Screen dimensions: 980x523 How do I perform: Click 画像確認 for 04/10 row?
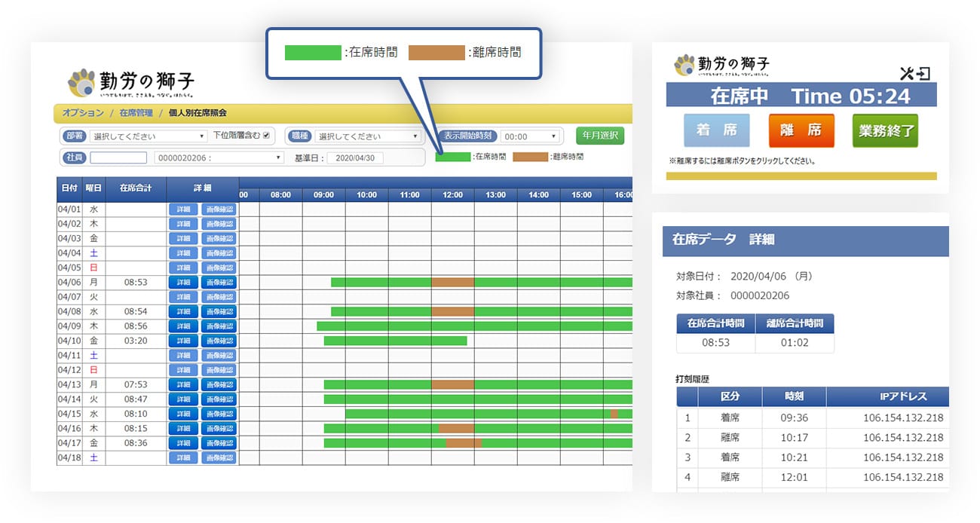point(219,341)
